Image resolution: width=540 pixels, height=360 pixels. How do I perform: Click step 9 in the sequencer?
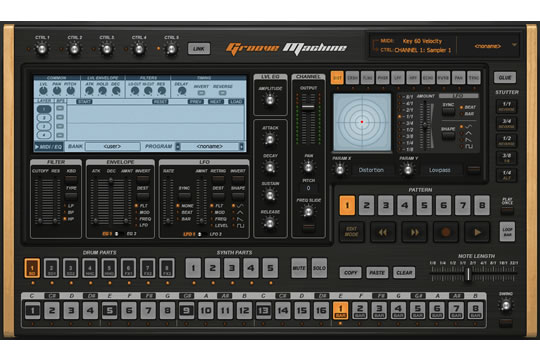[x=186, y=310]
